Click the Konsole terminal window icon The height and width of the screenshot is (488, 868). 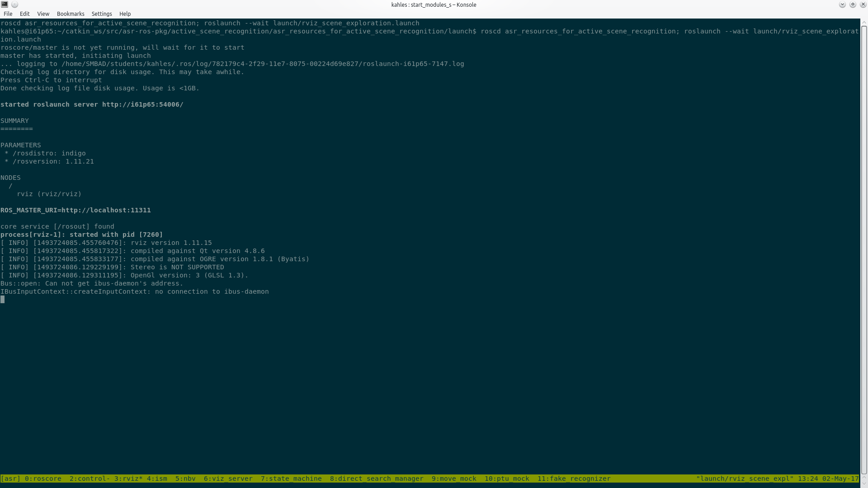[x=5, y=5]
